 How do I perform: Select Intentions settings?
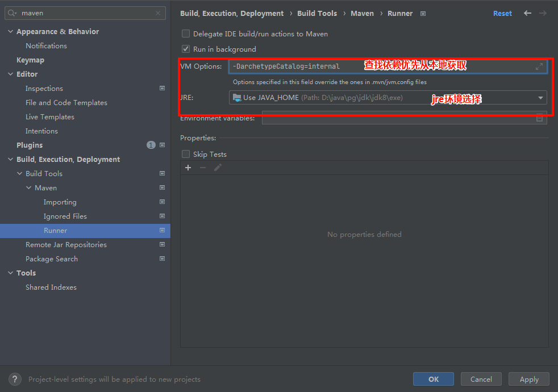pyautogui.click(x=41, y=131)
